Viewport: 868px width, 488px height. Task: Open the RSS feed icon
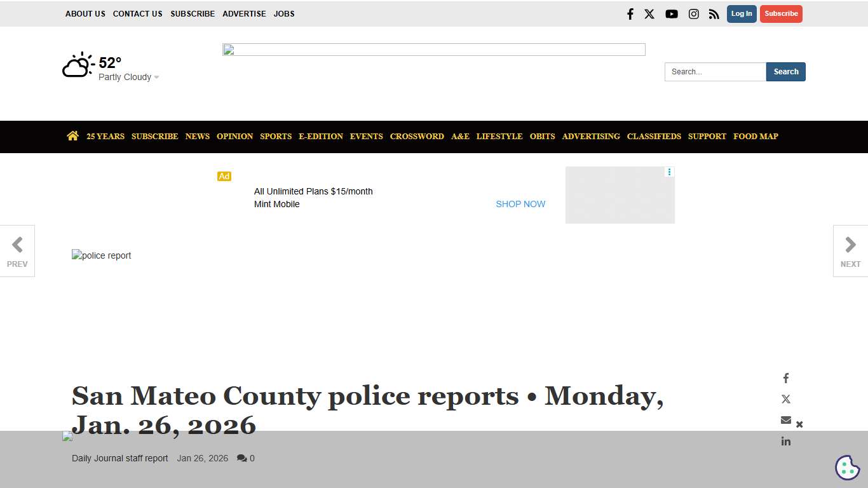(714, 13)
